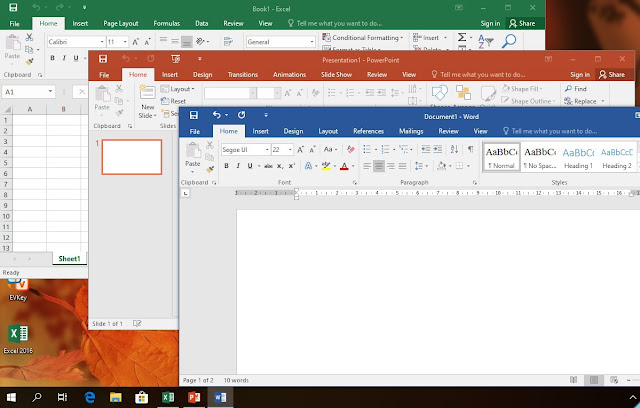Viewport: 640px width, 408px height.
Task: Open File Explorer from taskbar
Action: (x=116, y=397)
